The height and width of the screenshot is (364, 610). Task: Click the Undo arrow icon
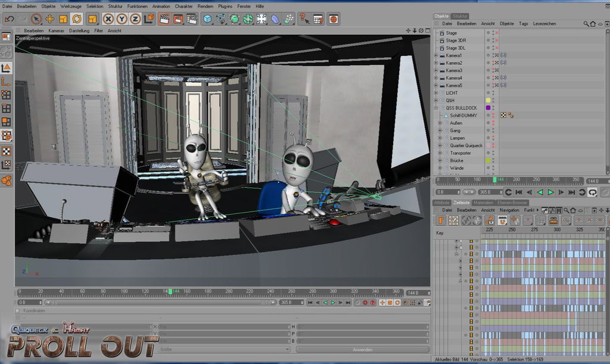coord(9,19)
